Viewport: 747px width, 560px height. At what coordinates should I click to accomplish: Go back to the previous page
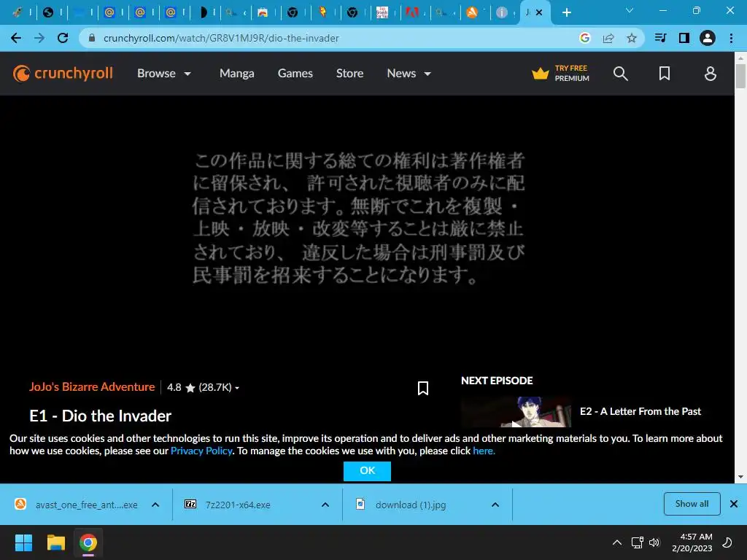16,38
